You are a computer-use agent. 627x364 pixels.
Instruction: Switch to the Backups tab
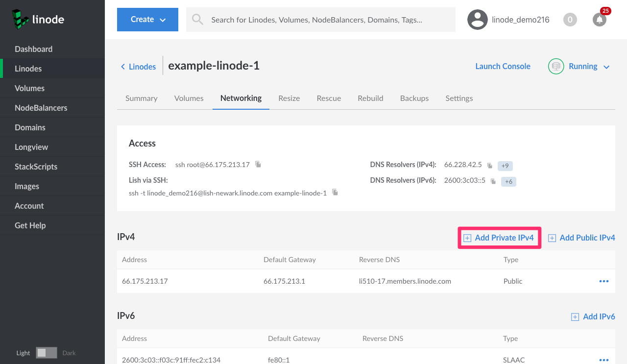(414, 98)
